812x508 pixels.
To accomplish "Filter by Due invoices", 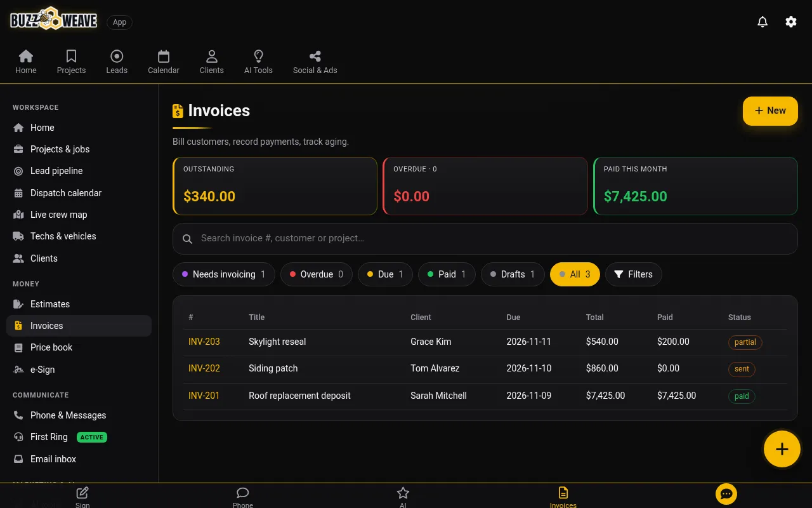I will pos(385,274).
